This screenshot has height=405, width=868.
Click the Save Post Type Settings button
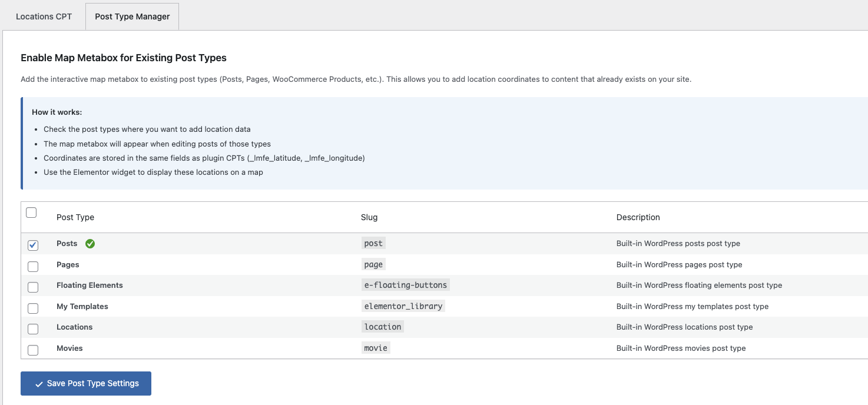(85, 383)
